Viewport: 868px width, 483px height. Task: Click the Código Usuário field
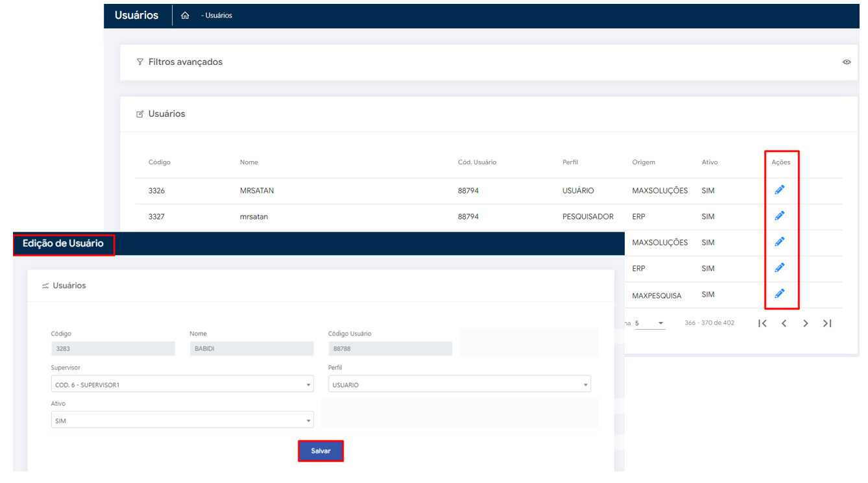click(390, 349)
